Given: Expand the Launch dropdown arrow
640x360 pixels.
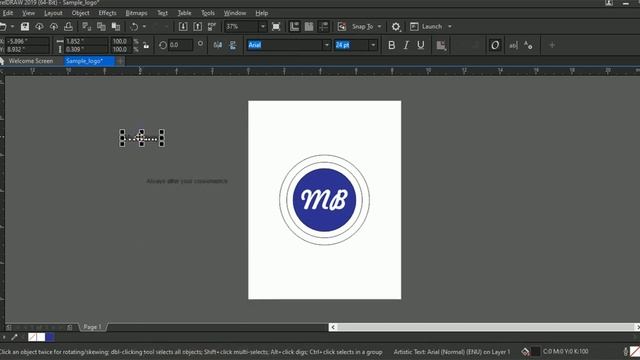Looking at the screenshot, I should 450,27.
